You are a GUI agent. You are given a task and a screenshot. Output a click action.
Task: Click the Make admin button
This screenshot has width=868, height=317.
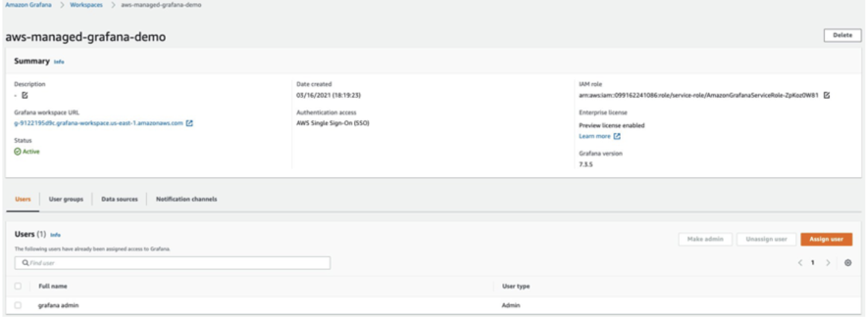click(705, 239)
